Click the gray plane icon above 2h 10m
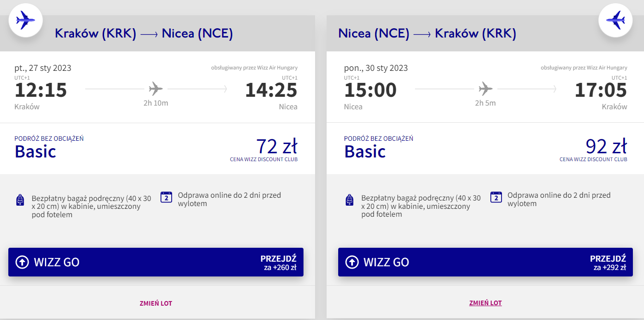The width and height of the screenshot is (644, 320). [156, 88]
